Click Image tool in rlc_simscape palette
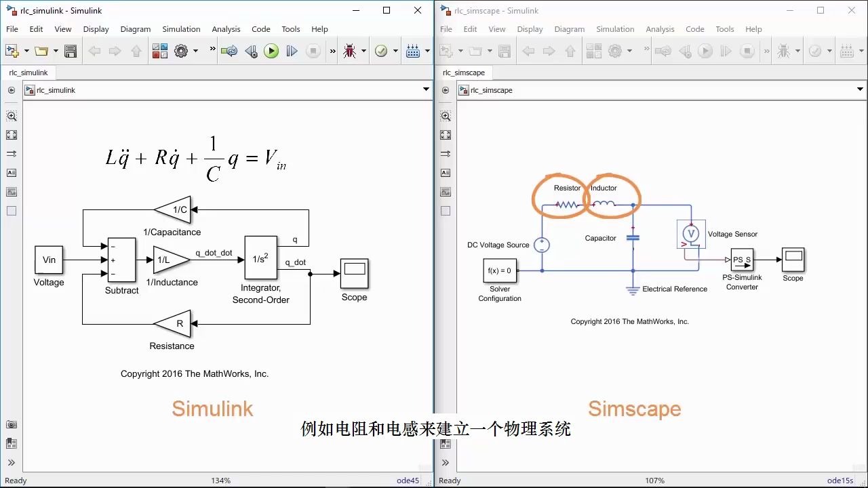Screen dimensions: 868x488 446,192
